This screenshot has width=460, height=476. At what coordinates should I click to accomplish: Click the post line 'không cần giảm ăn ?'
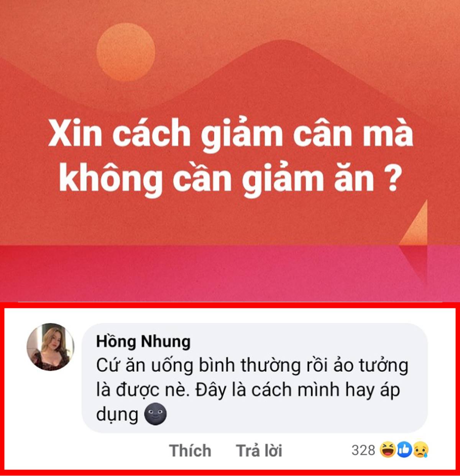point(231,179)
